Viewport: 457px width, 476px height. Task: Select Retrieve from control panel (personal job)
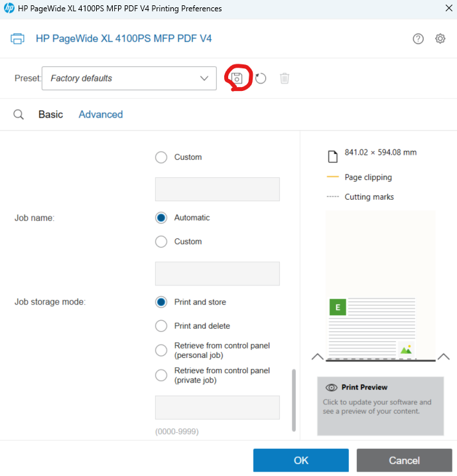161,351
